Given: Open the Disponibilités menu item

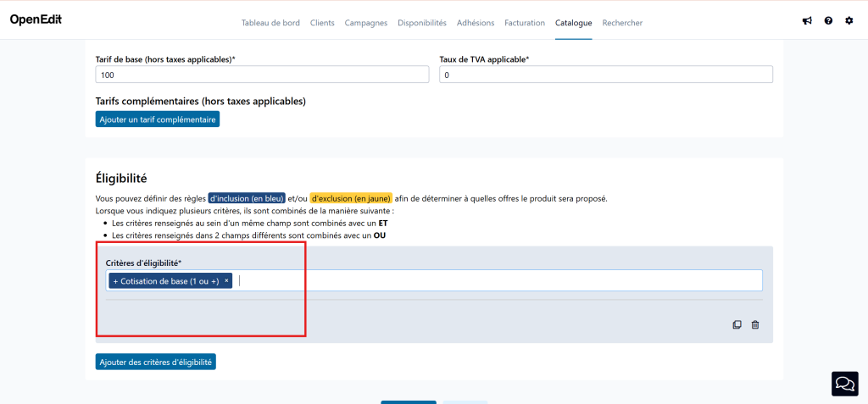Looking at the screenshot, I should pyautogui.click(x=421, y=23).
